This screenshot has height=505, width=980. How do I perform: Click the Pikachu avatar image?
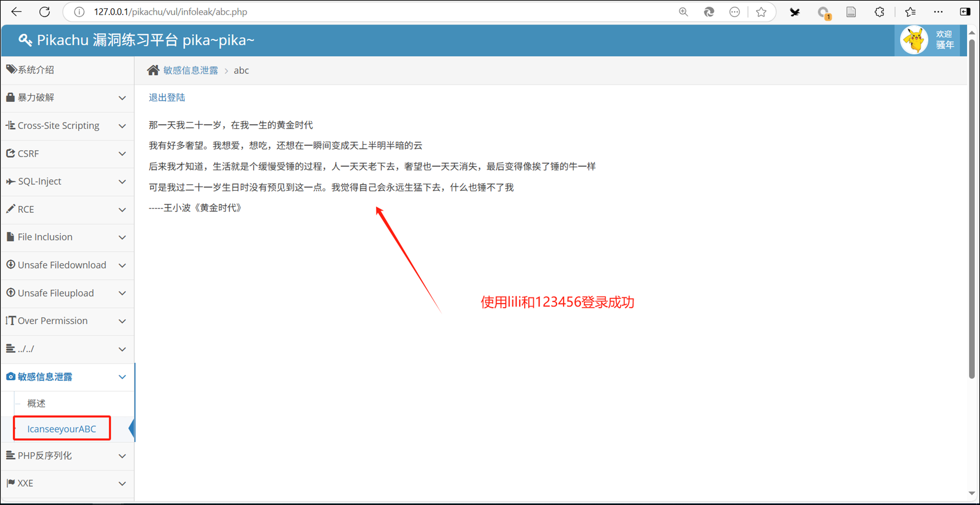pos(914,40)
